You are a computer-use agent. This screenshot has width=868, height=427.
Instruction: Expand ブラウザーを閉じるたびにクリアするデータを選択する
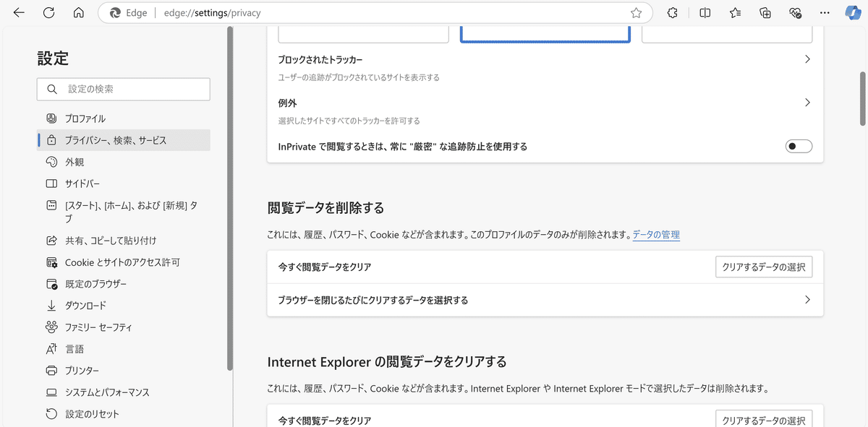click(545, 300)
